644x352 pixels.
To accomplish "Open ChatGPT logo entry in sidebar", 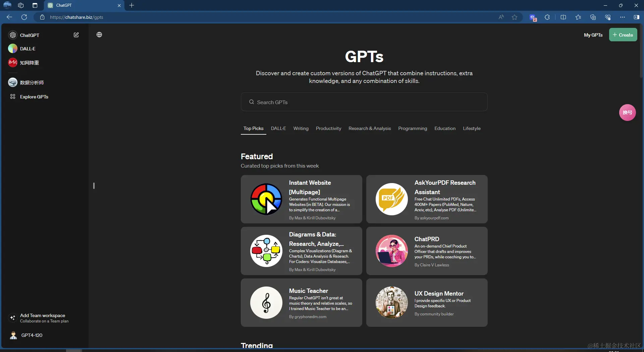I will click(13, 35).
